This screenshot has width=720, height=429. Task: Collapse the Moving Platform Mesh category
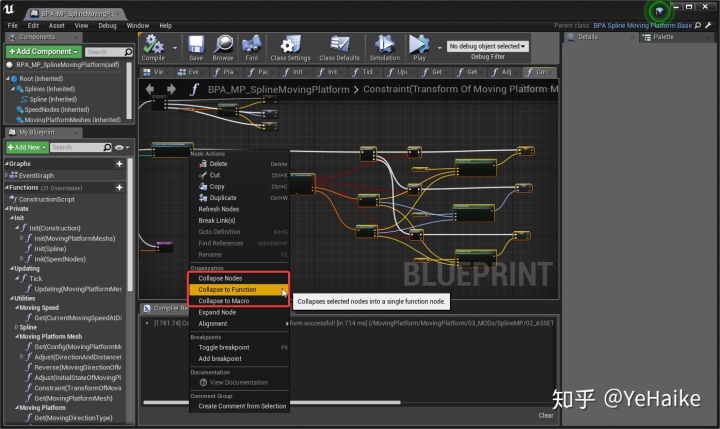(17, 337)
